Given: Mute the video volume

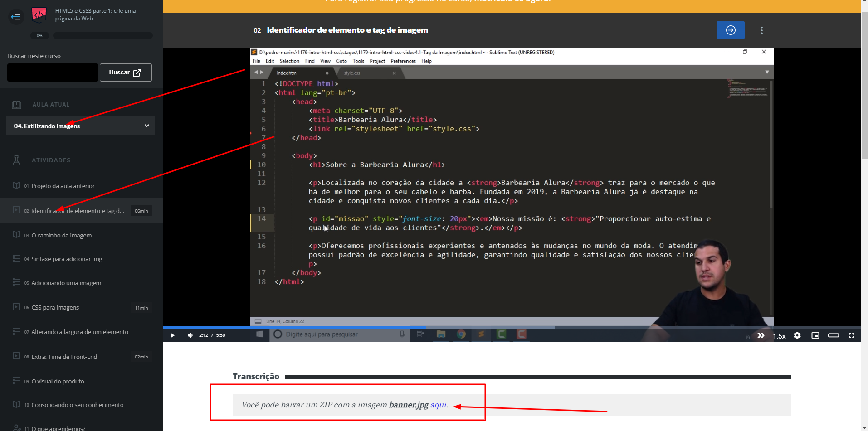Looking at the screenshot, I should click(x=190, y=335).
